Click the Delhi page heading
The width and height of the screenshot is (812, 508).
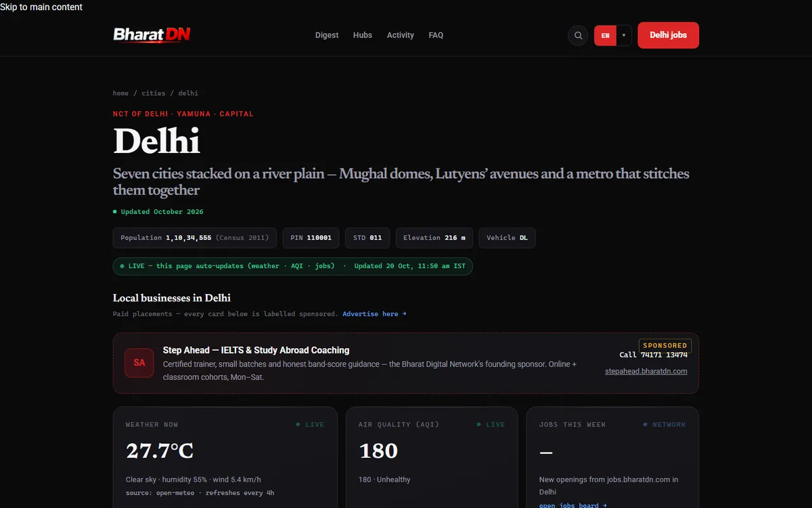point(156,141)
